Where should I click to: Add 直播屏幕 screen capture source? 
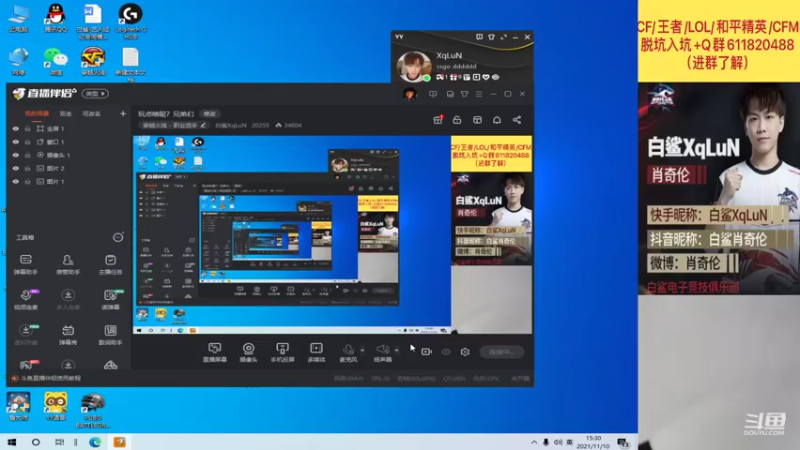point(215,352)
